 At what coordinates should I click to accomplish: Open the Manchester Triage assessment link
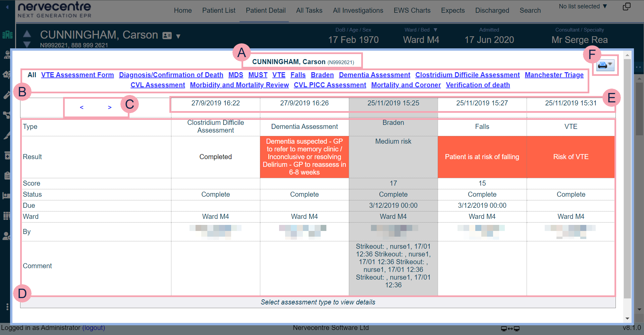(554, 75)
